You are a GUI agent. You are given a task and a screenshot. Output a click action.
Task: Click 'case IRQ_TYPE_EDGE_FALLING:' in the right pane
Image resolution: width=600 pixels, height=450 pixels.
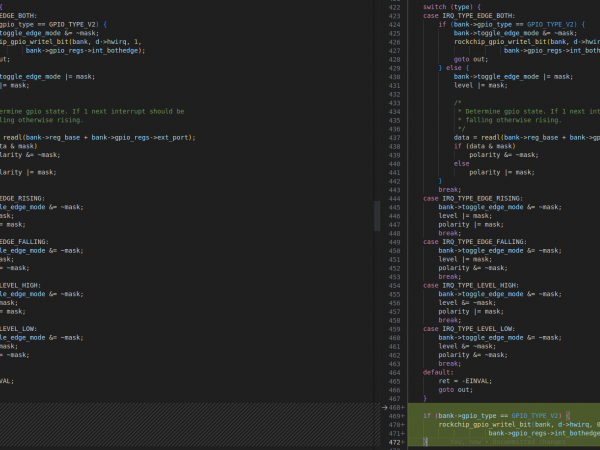pyautogui.click(x=475, y=241)
